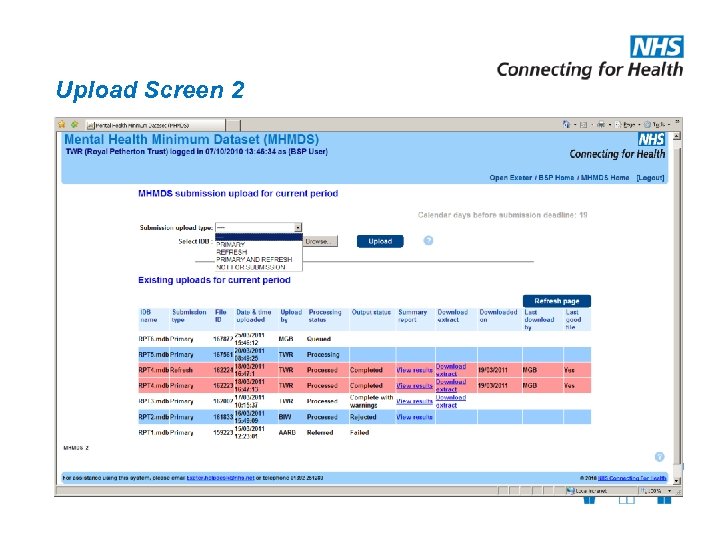The image size is (720, 540).
Task: Click the Add to Favorites icon
Action: coord(74,124)
